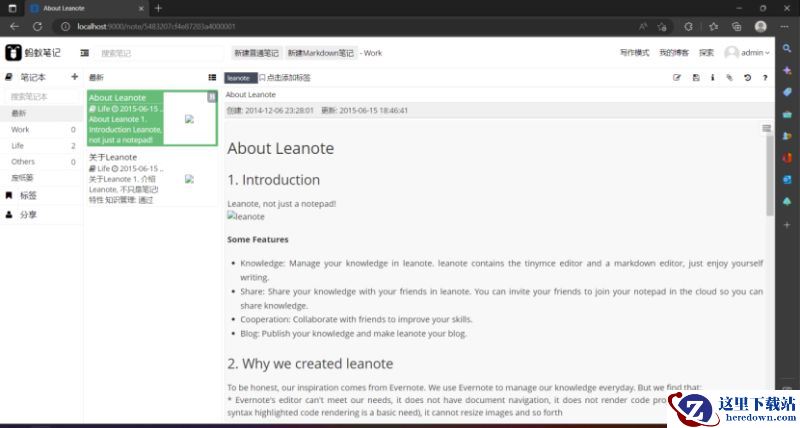The width and height of the screenshot is (800, 428).
Task: Click the Leanote ant logo icon
Action: pyautogui.click(x=13, y=53)
